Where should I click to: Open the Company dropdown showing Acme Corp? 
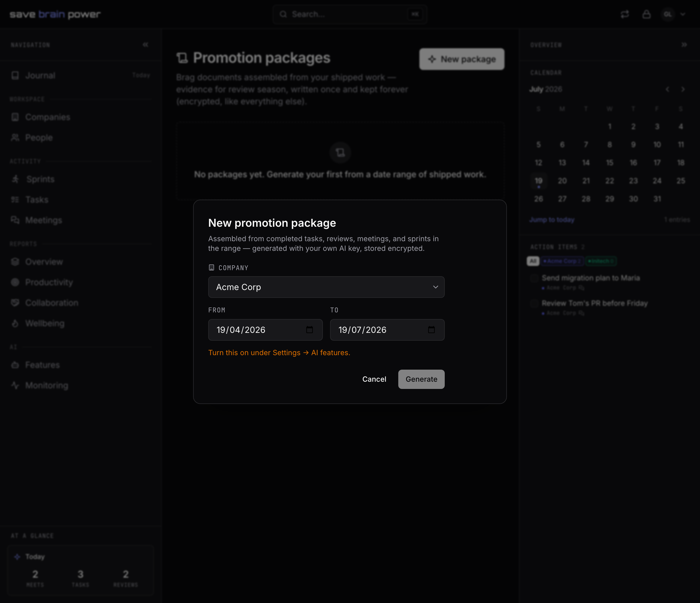point(326,287)
